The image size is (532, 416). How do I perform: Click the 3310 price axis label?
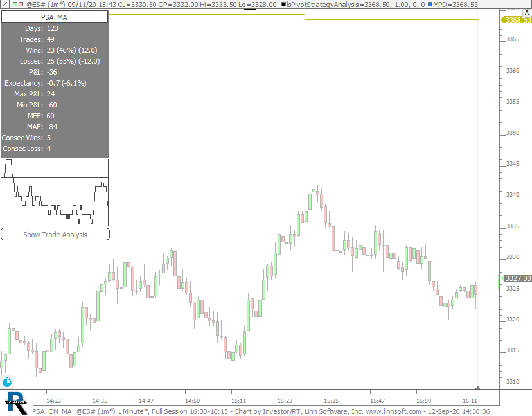tap(513, 382)
